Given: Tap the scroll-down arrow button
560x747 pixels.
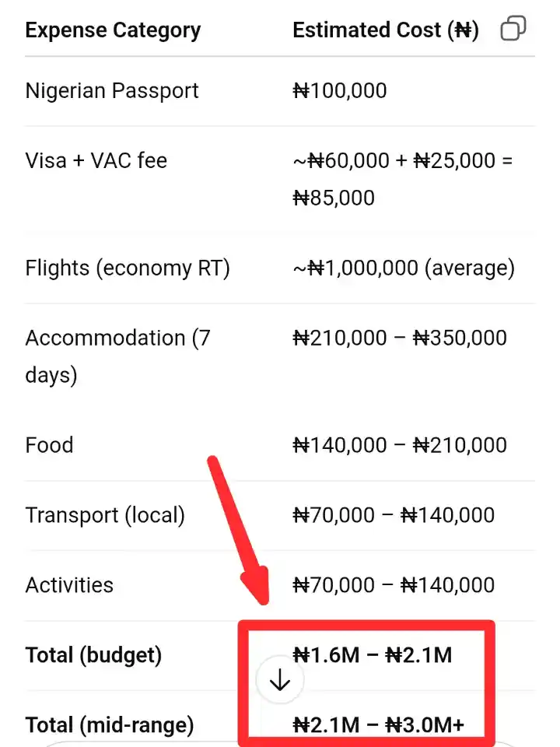Looking at the screenshot, I should pyautogui.click(x=279, y=681).
